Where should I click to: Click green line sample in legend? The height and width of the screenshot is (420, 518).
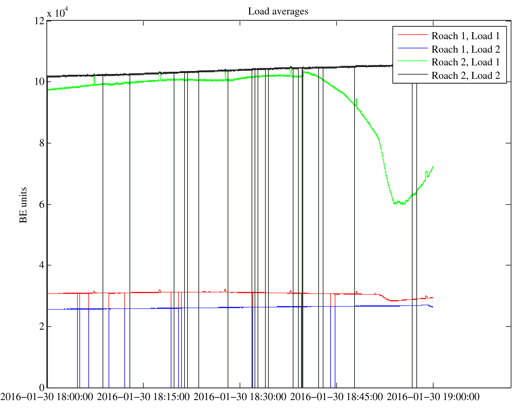tap(412, 61)
